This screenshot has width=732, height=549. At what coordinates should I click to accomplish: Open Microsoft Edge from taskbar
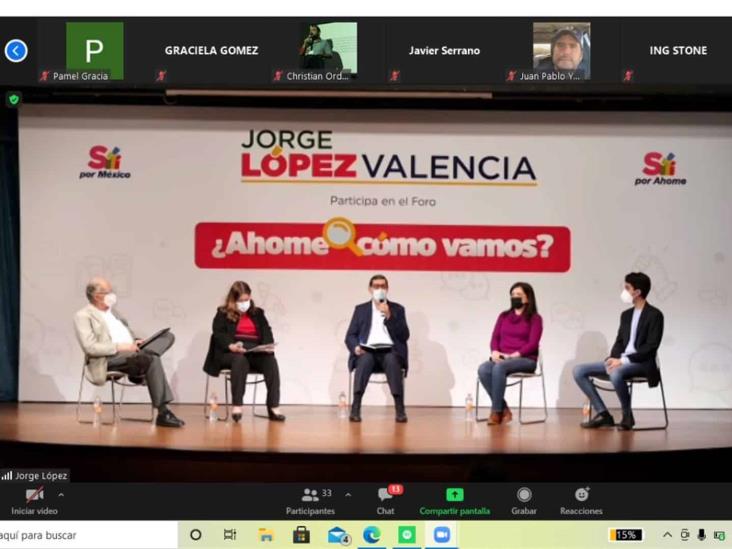click(372, 535)
